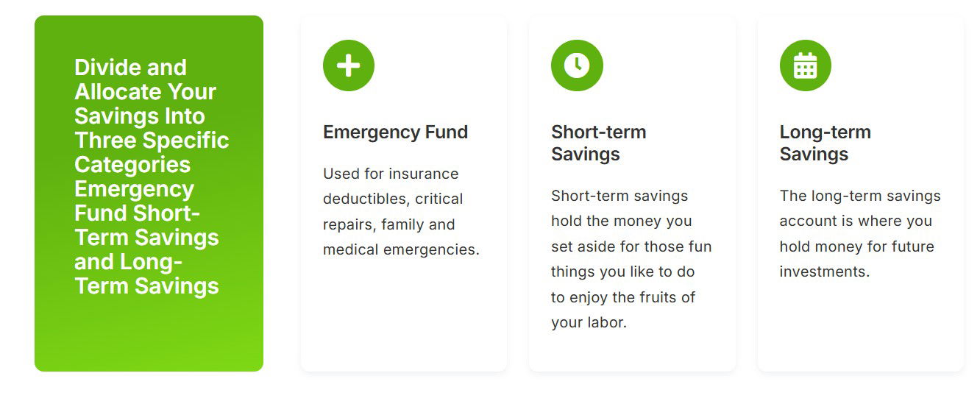Click the "Used for insurance" text line
This screenshot has height=401, width=980.
click(390, 174)
